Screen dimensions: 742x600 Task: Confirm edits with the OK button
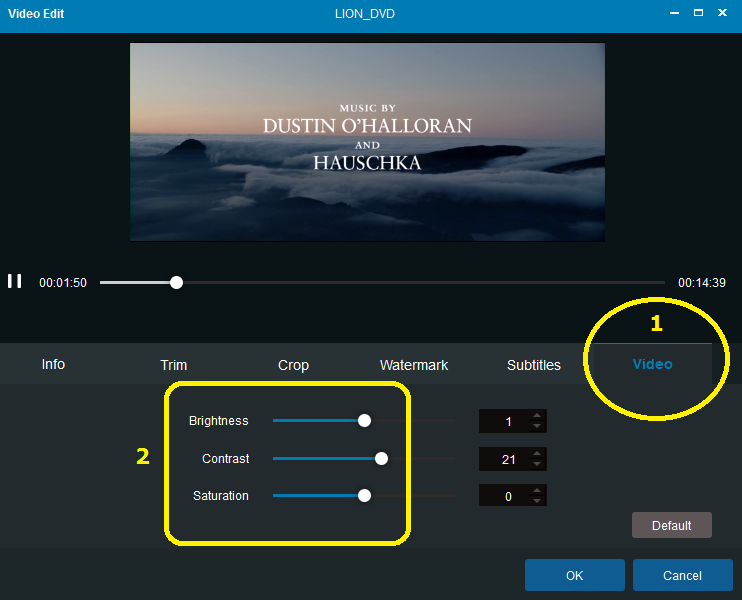click(x=574, y=575)
